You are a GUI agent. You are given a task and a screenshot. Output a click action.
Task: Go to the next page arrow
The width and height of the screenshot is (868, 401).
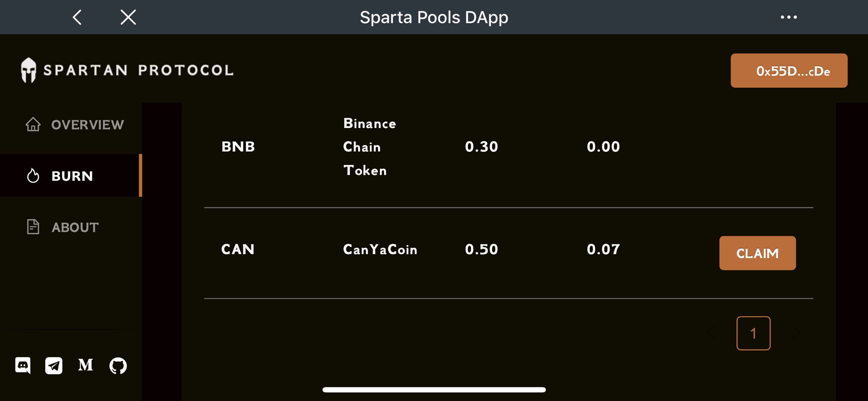tap(796, 333)
